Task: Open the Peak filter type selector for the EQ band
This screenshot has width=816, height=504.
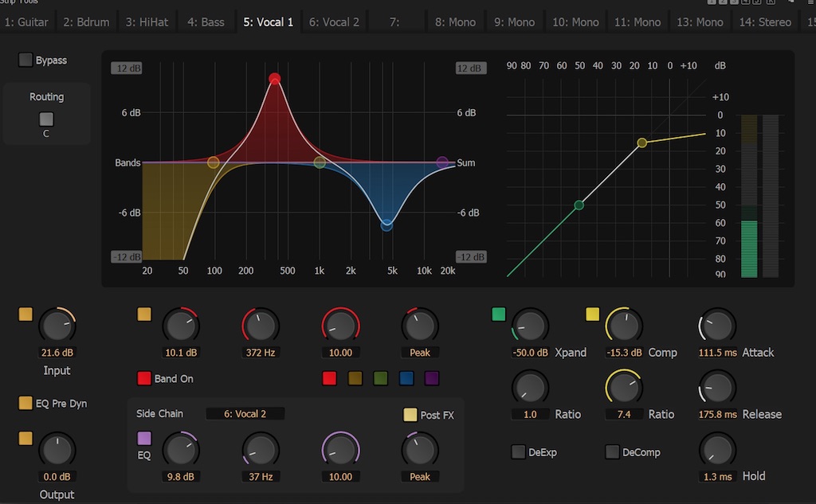Action: [x=420, y=353]
